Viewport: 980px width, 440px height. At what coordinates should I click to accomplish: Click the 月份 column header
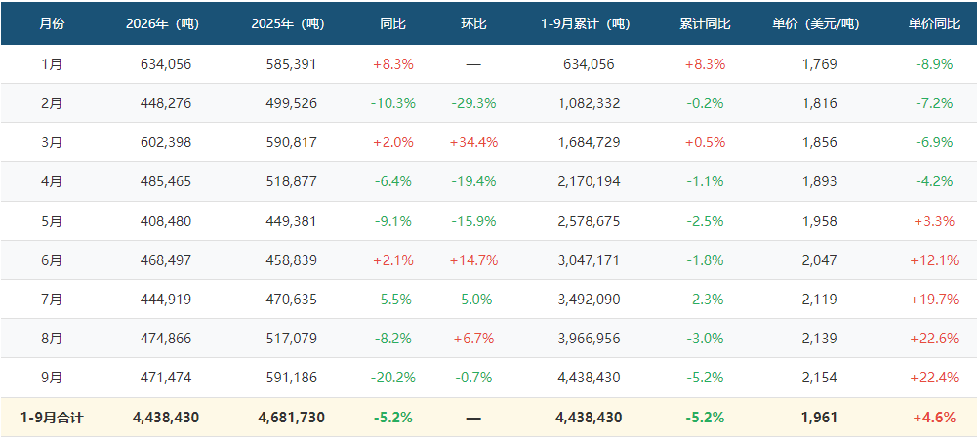tap(52, 24)
